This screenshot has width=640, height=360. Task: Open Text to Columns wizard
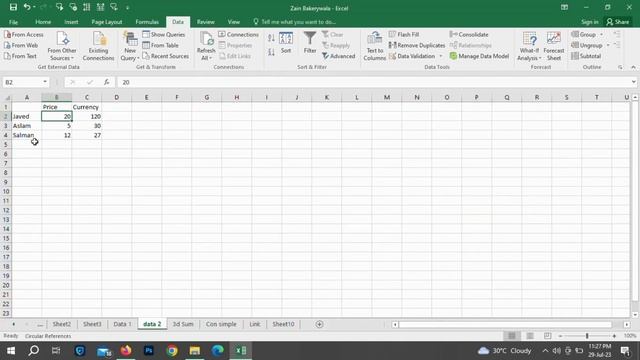click(x=374, y=46)
